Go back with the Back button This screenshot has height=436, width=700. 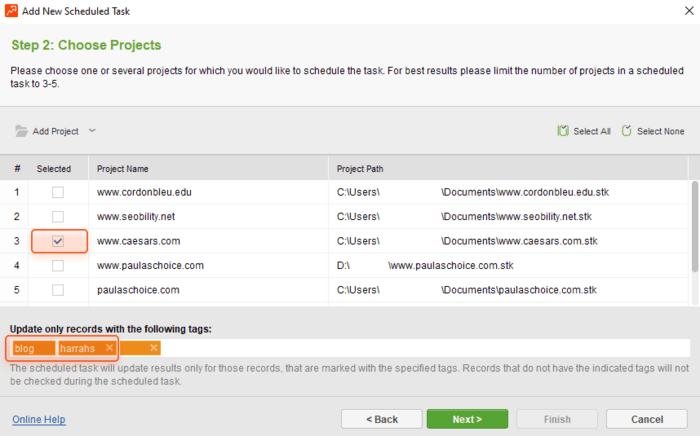[x=381, y=419]
